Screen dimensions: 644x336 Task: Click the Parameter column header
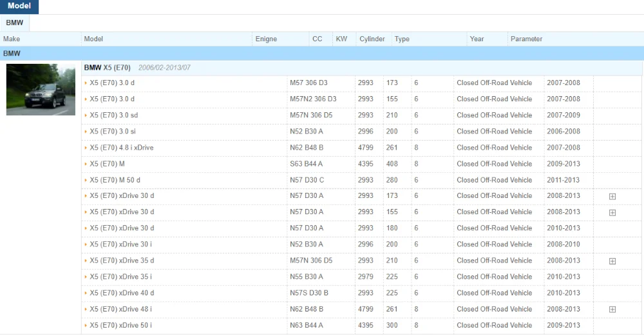527,39
